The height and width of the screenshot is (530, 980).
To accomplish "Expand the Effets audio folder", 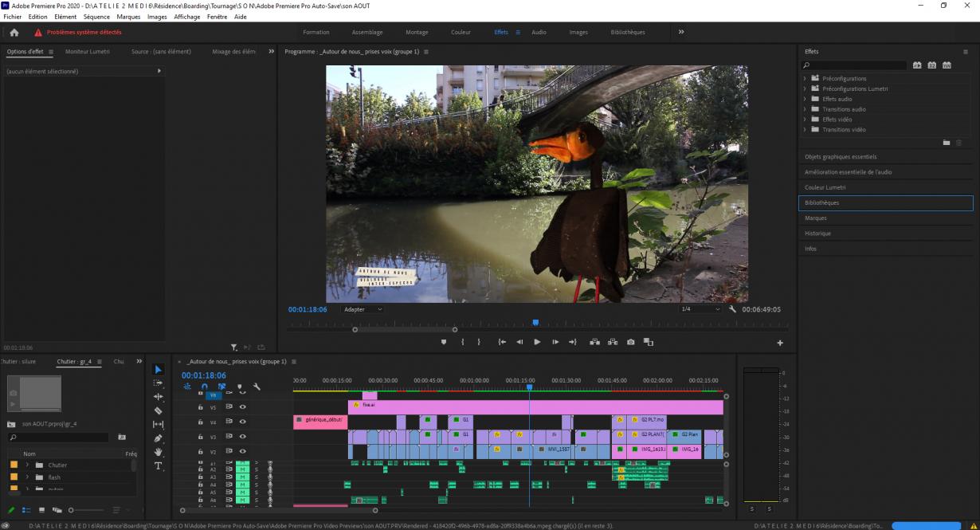I will click(806, 99).
